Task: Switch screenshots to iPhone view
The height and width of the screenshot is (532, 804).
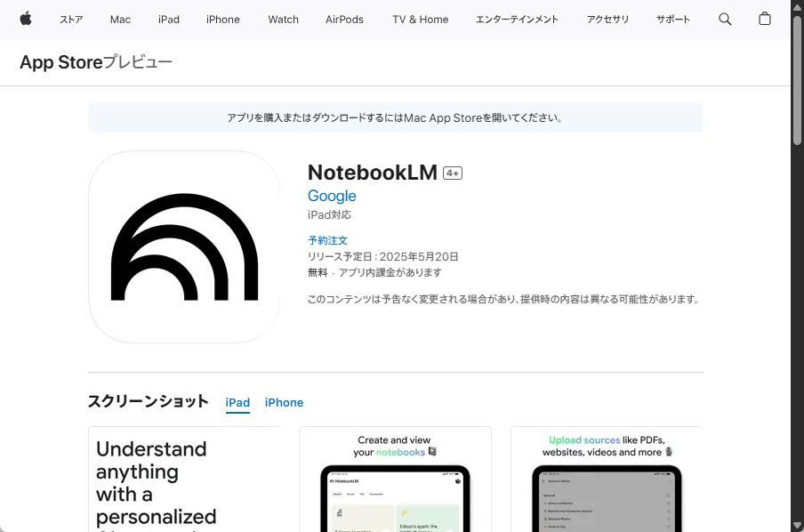Action: tap(284, 402)
